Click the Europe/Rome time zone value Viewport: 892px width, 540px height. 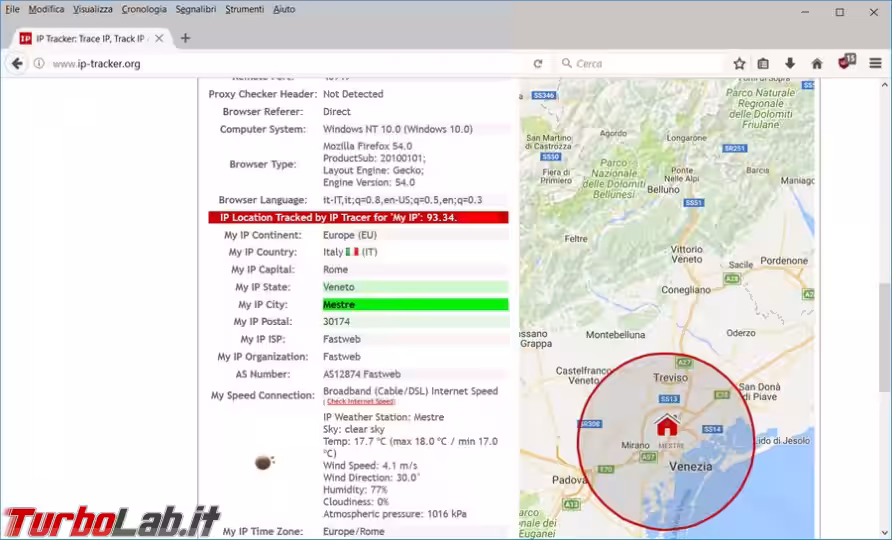[x=354, y=531]
